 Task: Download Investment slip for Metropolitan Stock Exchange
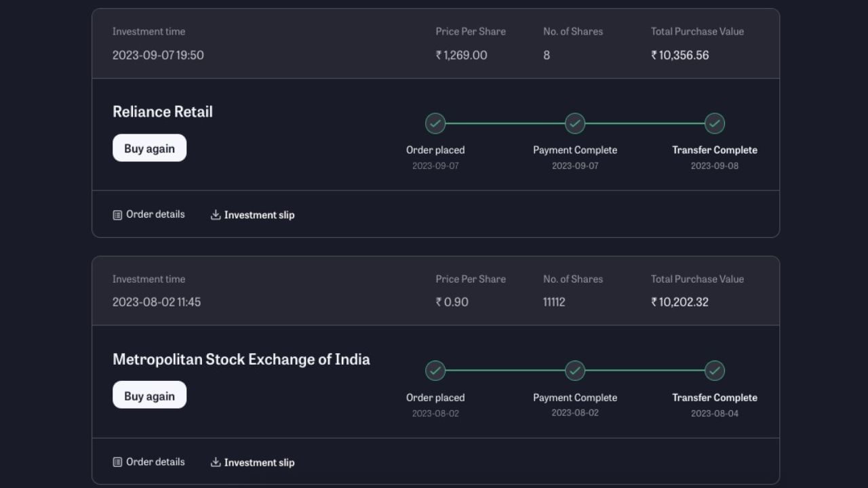tap(252, 462)
